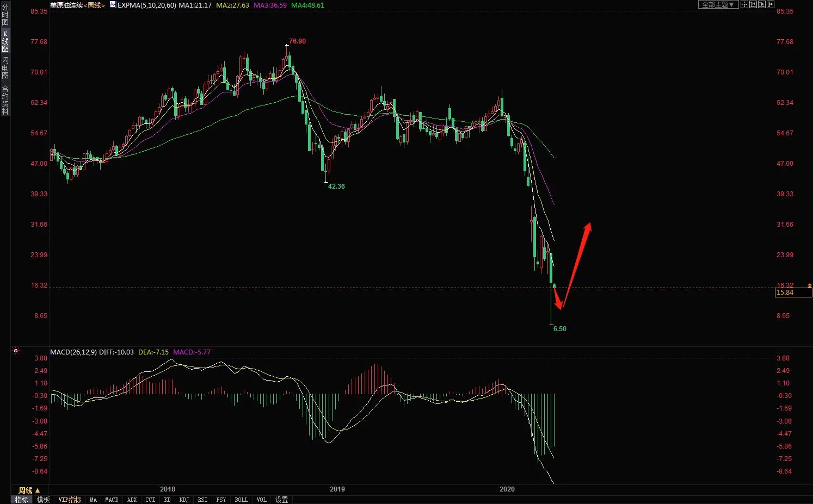Click the 6.50 low price marker
Image resolution: width=813 pixels, height=504 pixels.
pyautogui.click(x=560, y=329)
